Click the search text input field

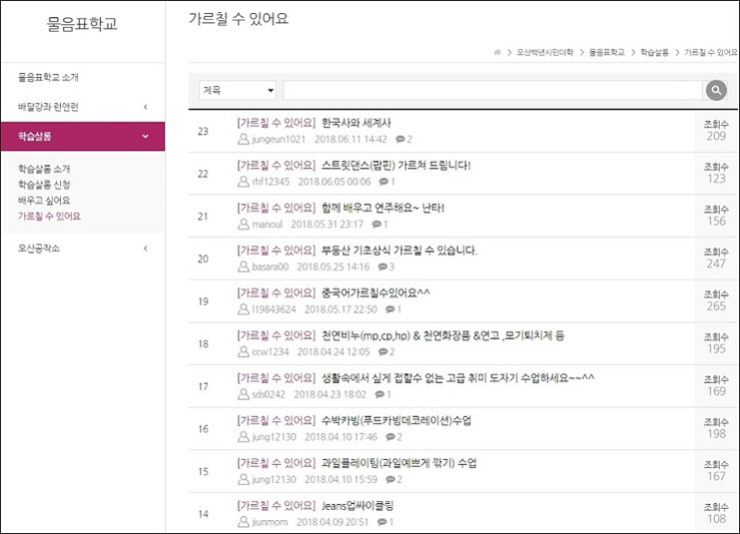(x=492, y=91)
